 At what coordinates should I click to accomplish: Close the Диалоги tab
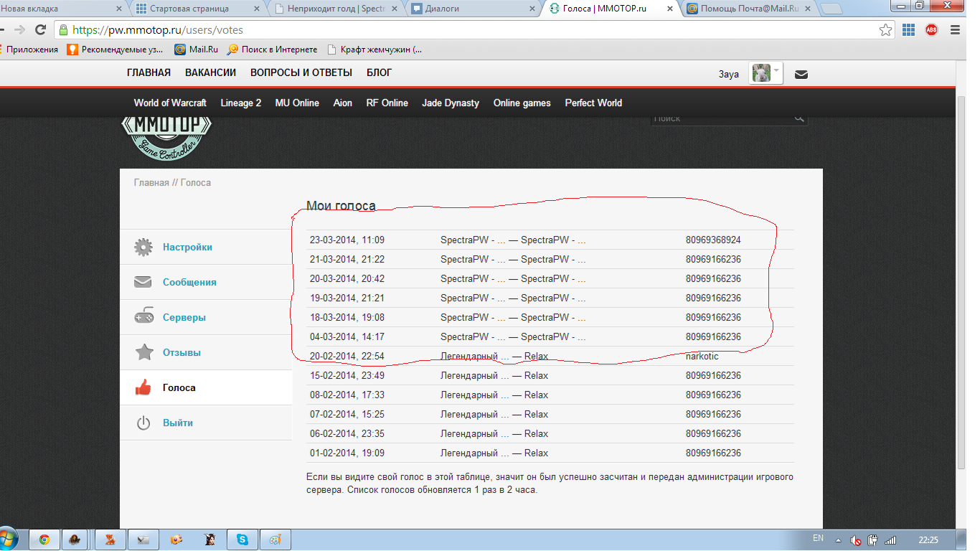pyautogui.click(x=532, y=9)
